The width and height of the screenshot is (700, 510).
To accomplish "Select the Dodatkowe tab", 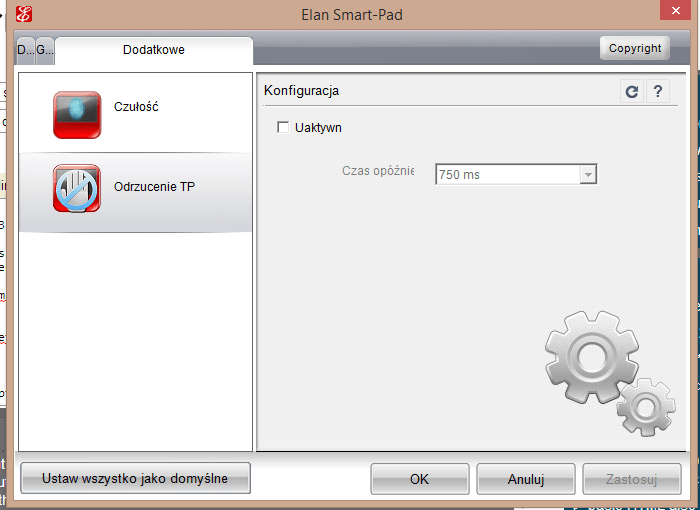I will point(154,50).
